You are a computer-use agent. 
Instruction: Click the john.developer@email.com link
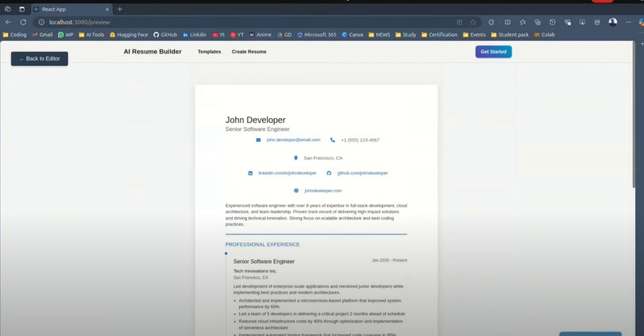293,140
